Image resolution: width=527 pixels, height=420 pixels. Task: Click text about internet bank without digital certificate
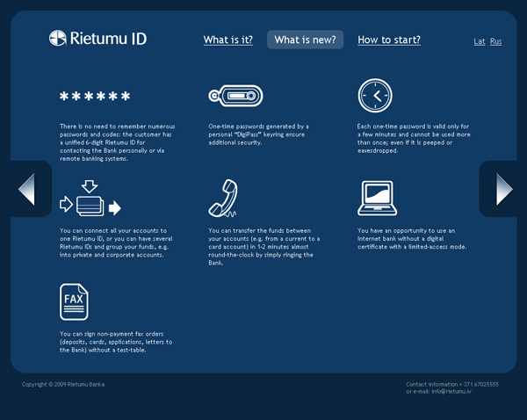(x=412, y=239)
